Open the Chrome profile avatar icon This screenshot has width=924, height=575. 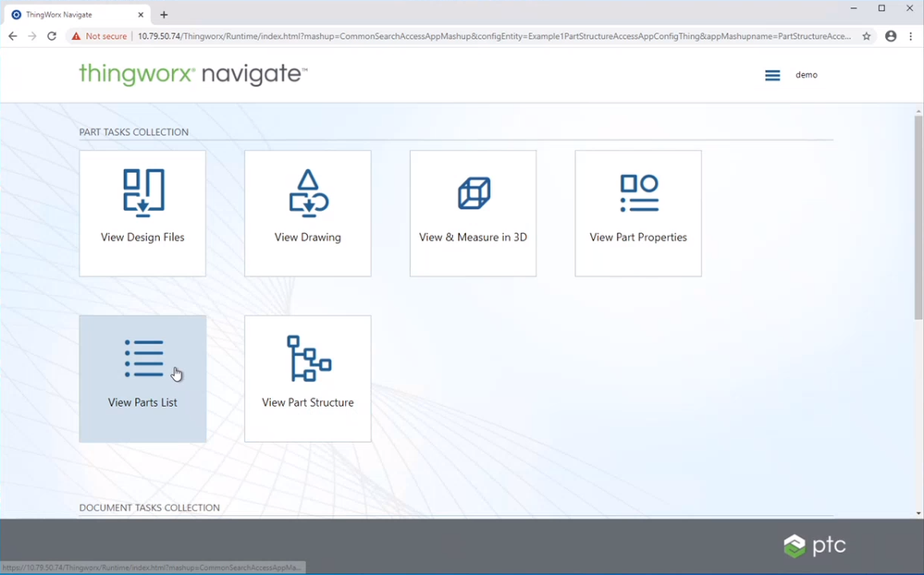[x=891, y=36]
